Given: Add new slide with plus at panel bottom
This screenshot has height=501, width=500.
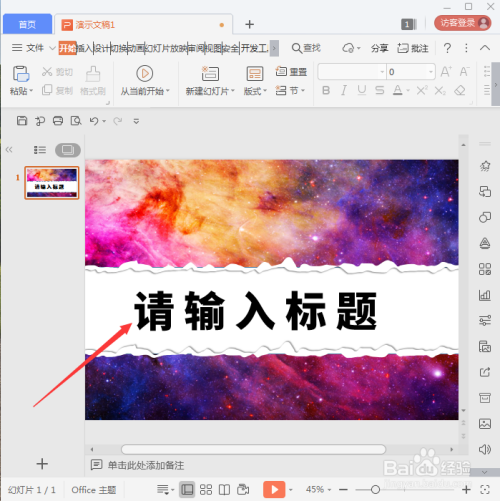Looking at the screenshot, I should (x=42, y=464).
